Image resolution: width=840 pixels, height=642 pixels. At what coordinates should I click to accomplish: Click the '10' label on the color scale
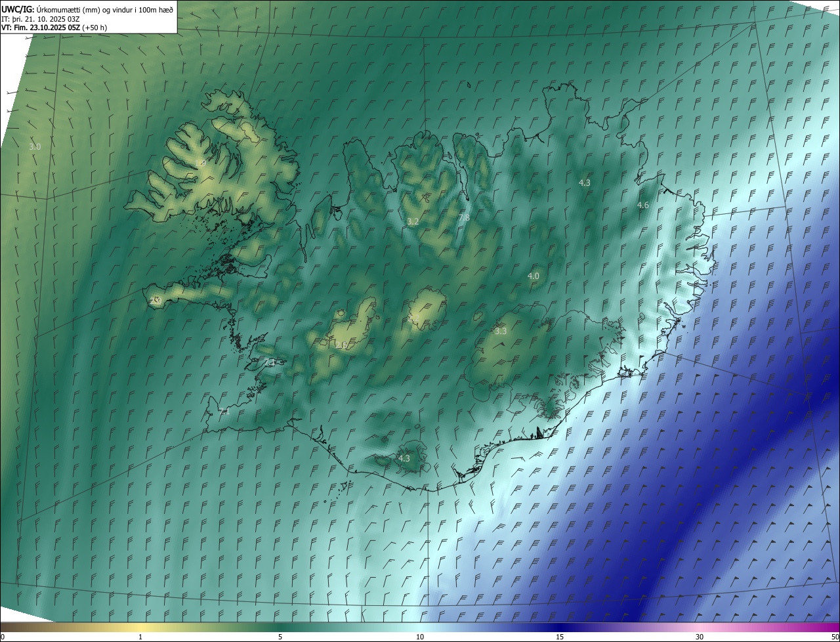coord(420,637)
